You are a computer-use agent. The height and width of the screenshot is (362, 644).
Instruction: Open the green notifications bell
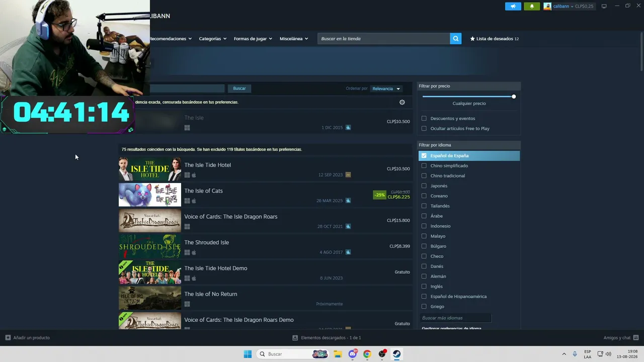pyautogui.click(x=532, y=6)
